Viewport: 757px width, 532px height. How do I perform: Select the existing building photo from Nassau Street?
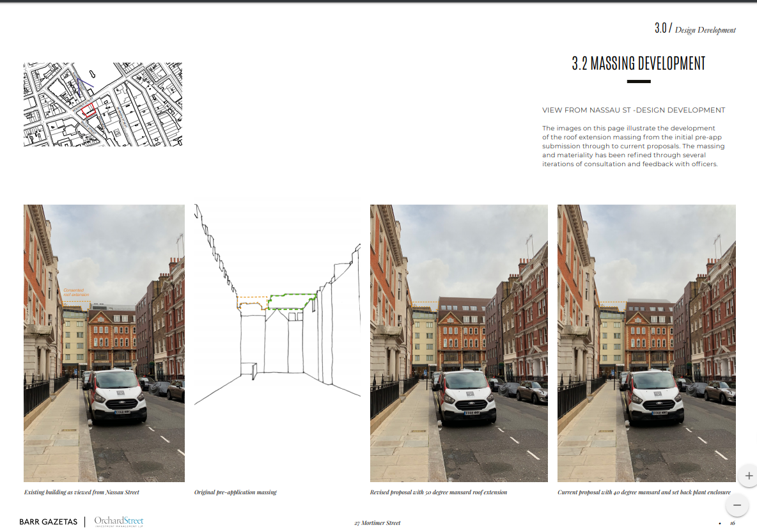(x=104, y=343)
